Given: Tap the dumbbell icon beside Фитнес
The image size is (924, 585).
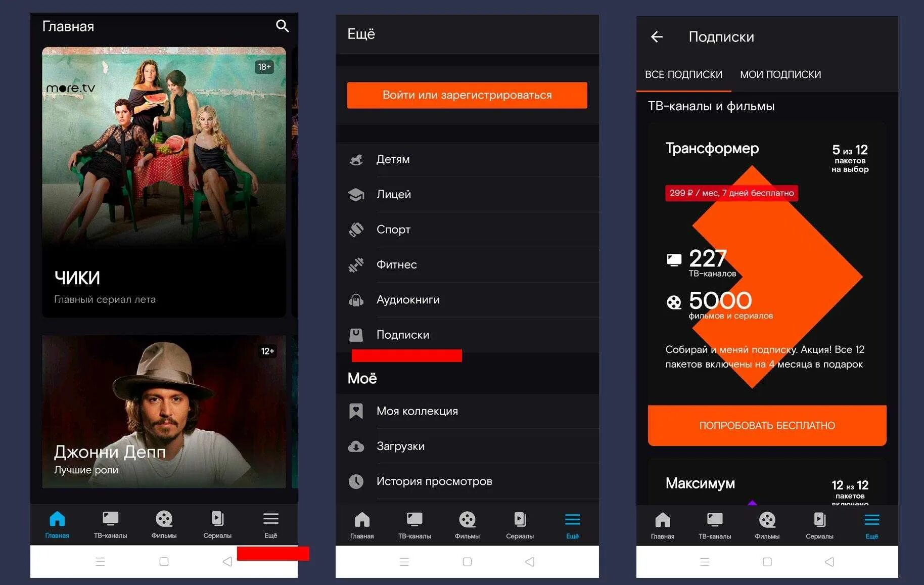Looking at the screenshot, I should click(356, 264).
